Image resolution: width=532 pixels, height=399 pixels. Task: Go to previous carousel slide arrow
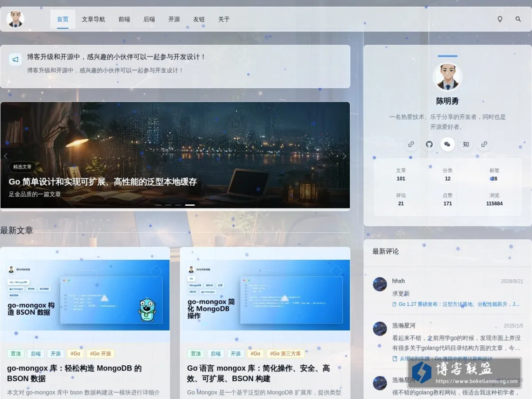[x=6, y=156]
